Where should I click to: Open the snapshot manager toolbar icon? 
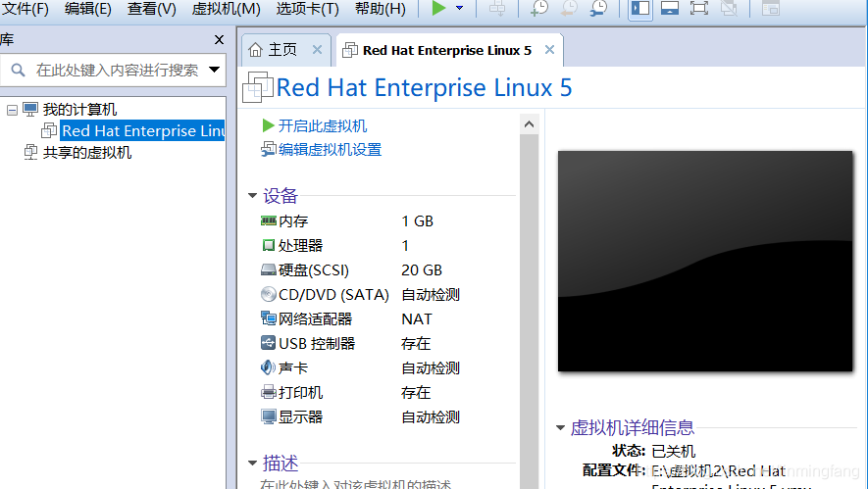(598, 8)
